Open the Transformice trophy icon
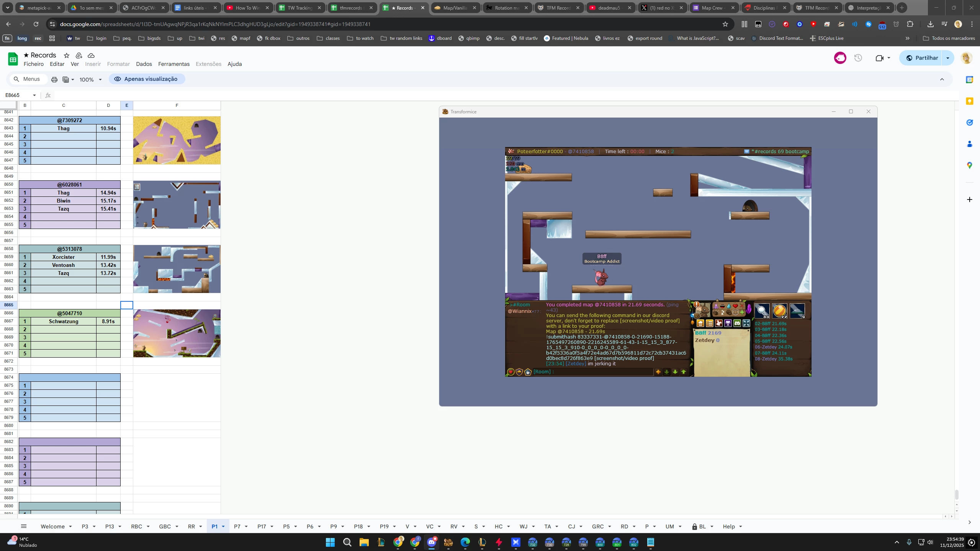Viewport: 980px width, 551px height. tap(728, 324)
